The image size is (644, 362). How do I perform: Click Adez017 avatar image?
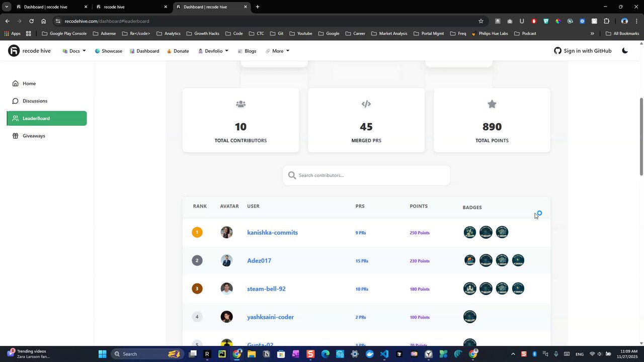tap(227, 260)
